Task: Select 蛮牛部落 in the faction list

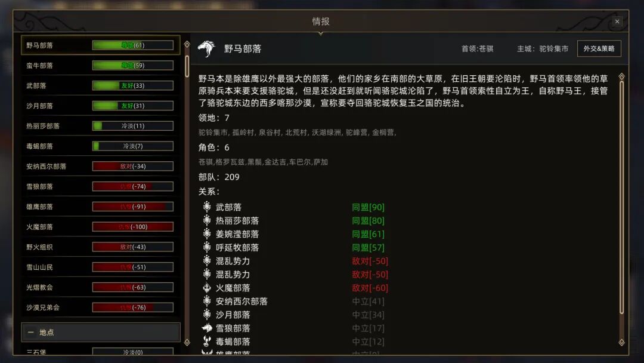Action: tap(101, 65)
